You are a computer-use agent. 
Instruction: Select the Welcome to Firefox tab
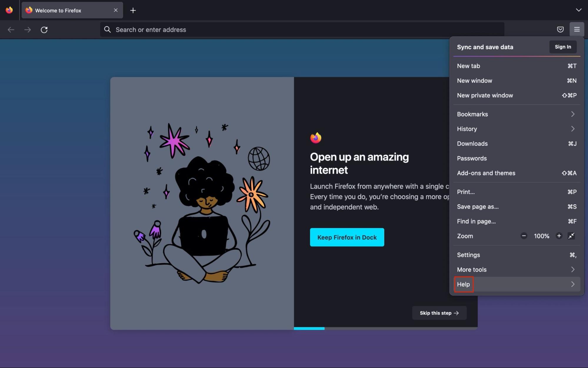click(72, 10)
